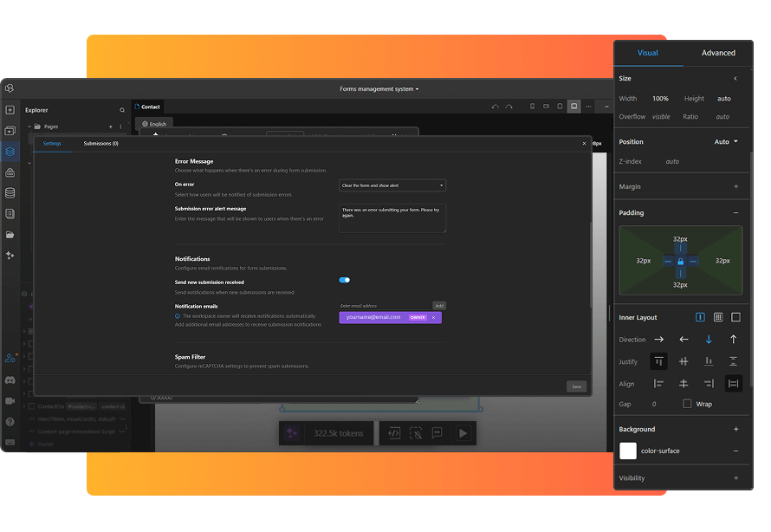Enable the Wrap checkbox in Inner Layout
This screenshot has height=532, width=771.
[687, 404]
